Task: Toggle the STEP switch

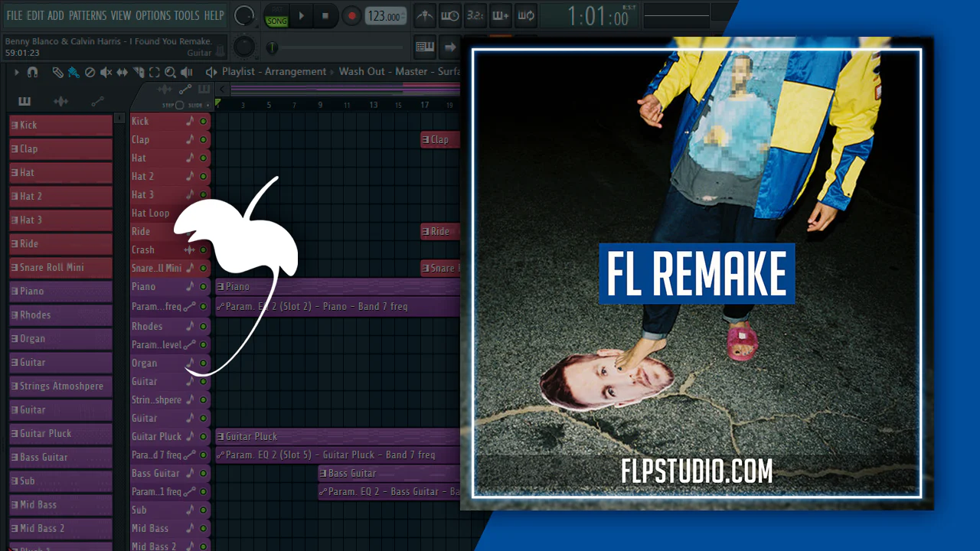Action: (180, 105)
